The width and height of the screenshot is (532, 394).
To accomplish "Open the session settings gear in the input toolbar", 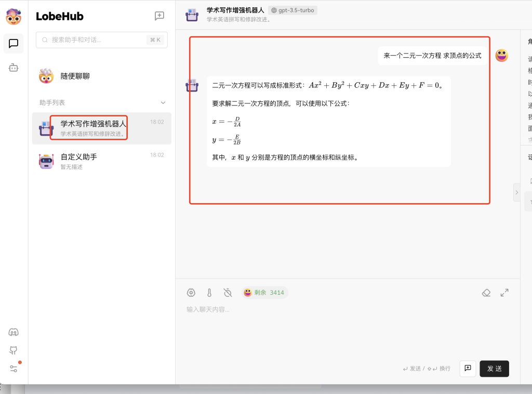I will pyautogui.click(x=191, y=292).
